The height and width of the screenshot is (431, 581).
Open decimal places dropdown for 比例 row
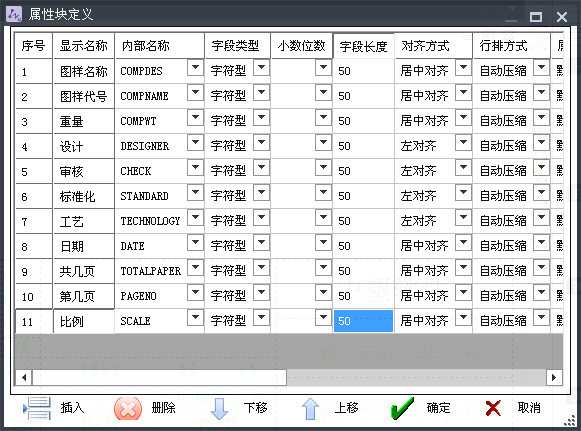323,318
